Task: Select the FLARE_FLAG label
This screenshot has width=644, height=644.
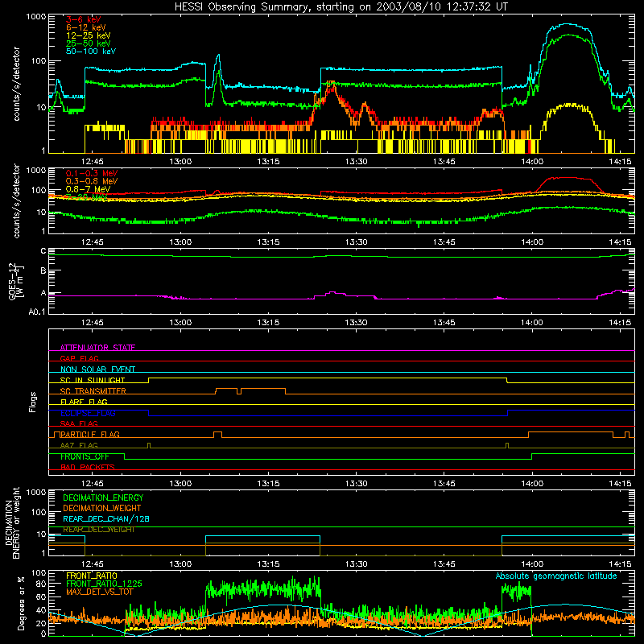Action: click(x=84, y=402)
